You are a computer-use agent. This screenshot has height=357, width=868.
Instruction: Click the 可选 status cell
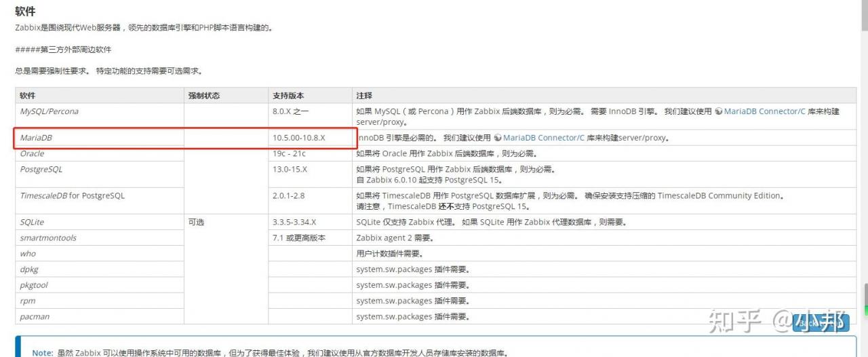point(226,269)
